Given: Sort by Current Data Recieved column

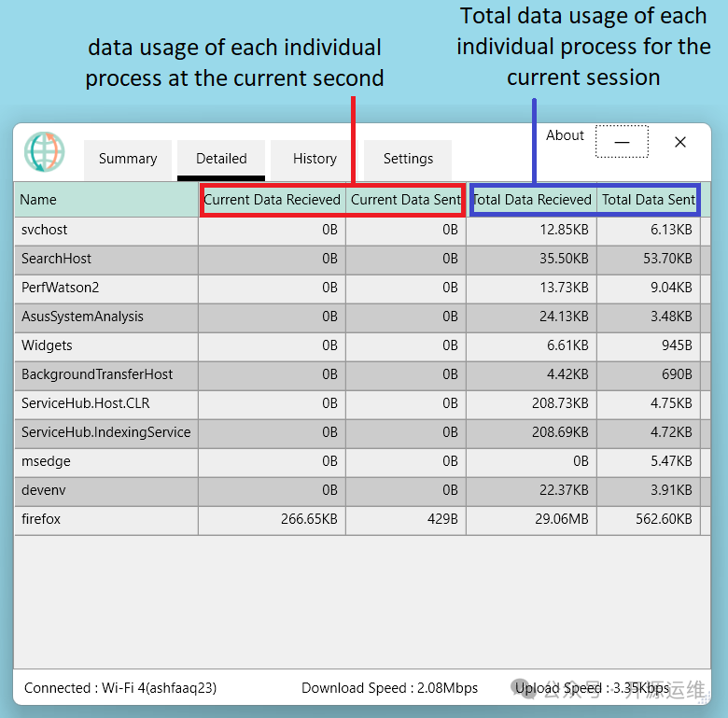Looking at the screenshot, I should [273, 200].
